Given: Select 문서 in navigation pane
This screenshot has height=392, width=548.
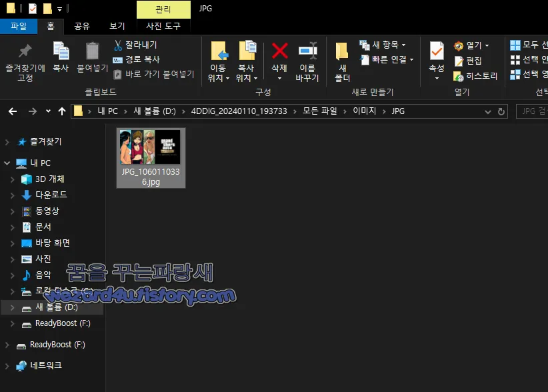Looking at the screenshot, I should tap(43, 227).
